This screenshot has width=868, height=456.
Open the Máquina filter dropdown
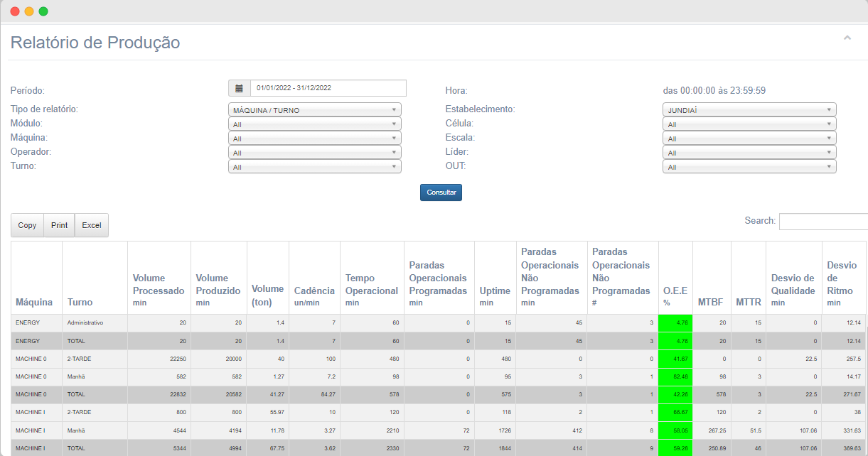coord(314,139)
